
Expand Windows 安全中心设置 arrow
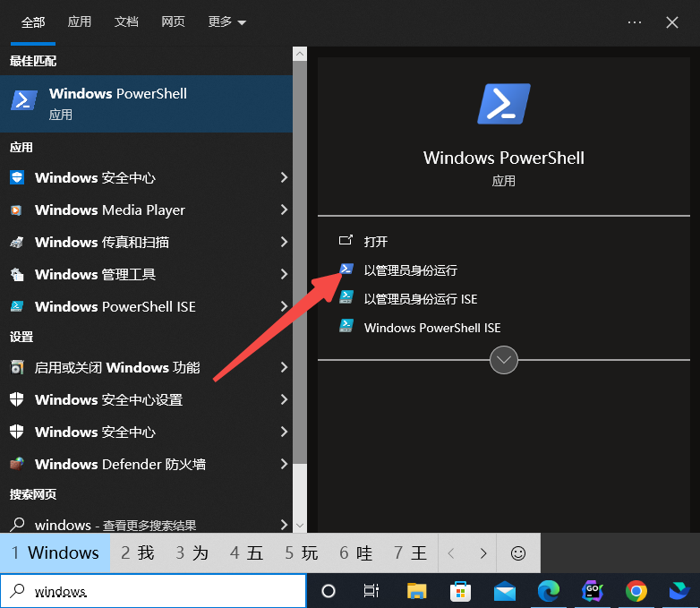coord(284,399)
